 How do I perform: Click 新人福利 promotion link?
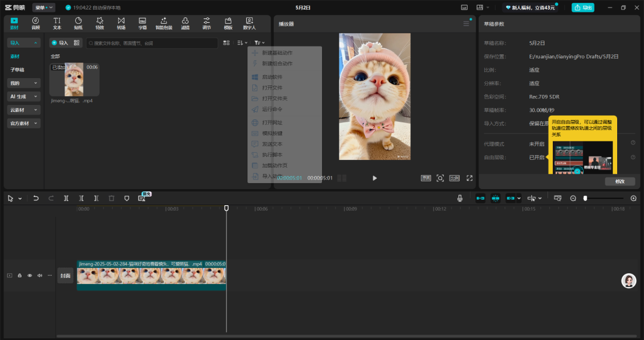click(x=530, y=7)
